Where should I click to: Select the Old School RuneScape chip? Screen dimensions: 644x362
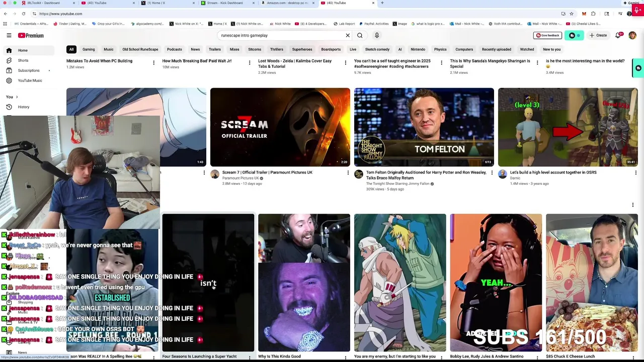(x=140, y=49)
